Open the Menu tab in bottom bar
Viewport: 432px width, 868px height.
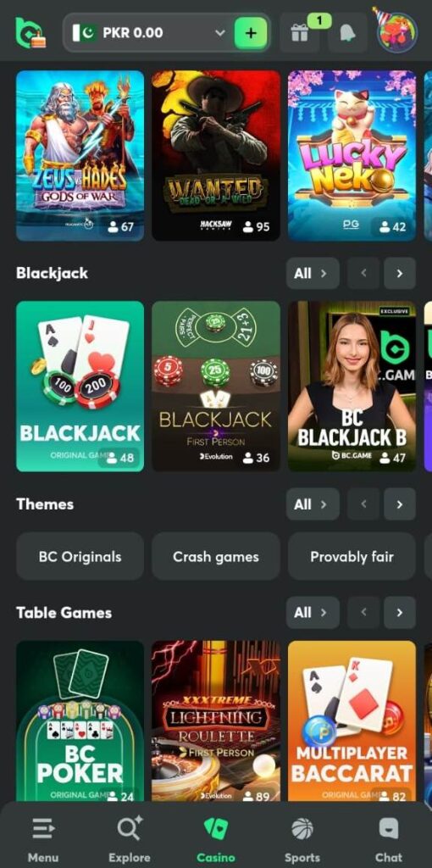(43, 839)
